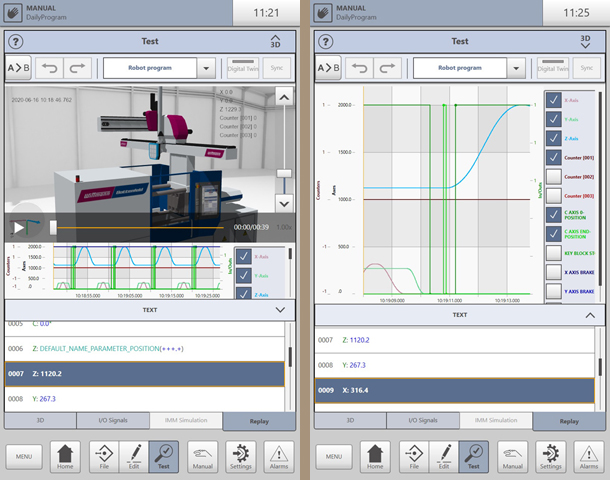Screen dimensions: 610x480
Task: Switch to I/O Signals tab in left panel
Action: coord(113,420)
